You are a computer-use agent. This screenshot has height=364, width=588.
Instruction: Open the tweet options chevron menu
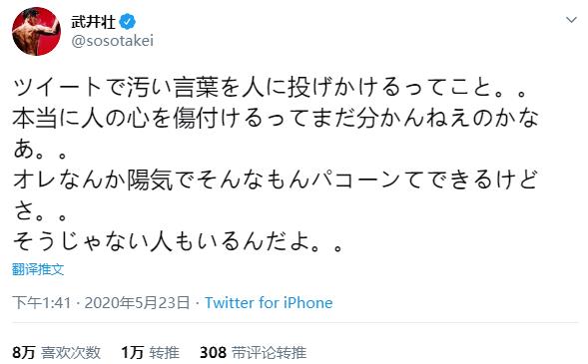tap(571, 20)
